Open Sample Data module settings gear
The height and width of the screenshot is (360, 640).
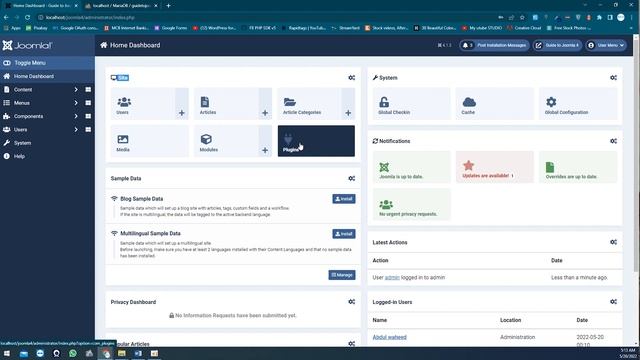pyautogui.click(x=351, y=178)
